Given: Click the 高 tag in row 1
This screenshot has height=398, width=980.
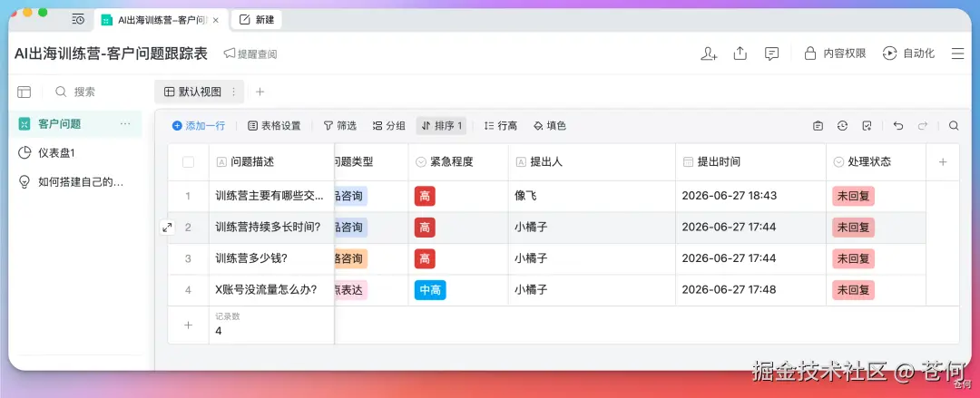Looking at the screenshot, I should (425, 196).
